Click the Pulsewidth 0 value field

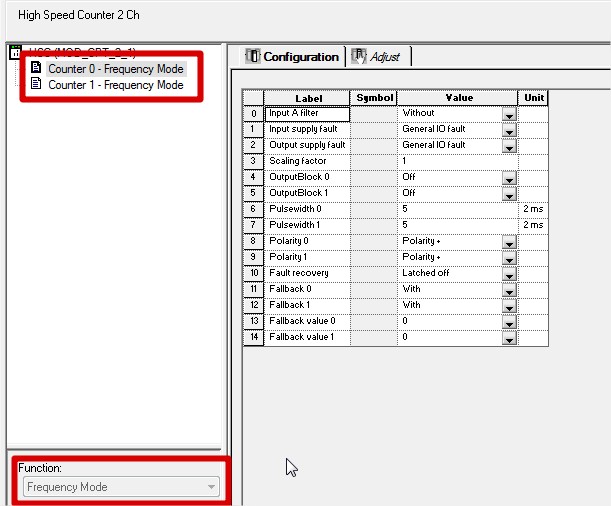tap(458, 209)
